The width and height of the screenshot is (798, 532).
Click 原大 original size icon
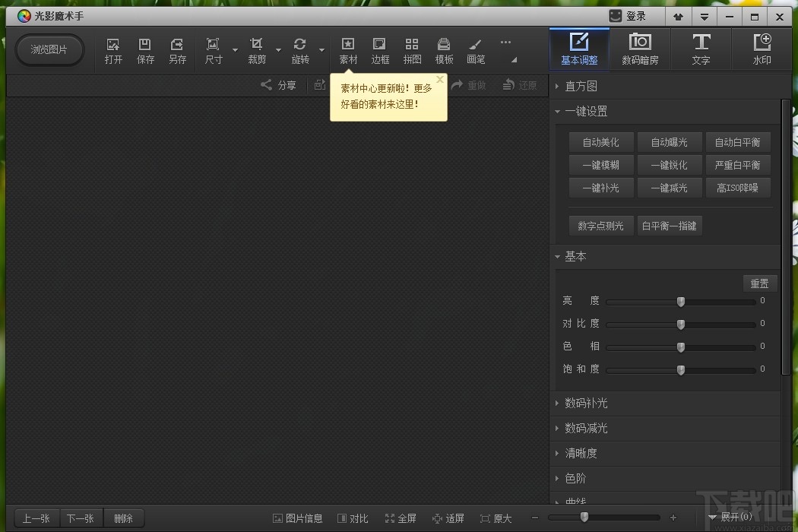coord(496,518)
